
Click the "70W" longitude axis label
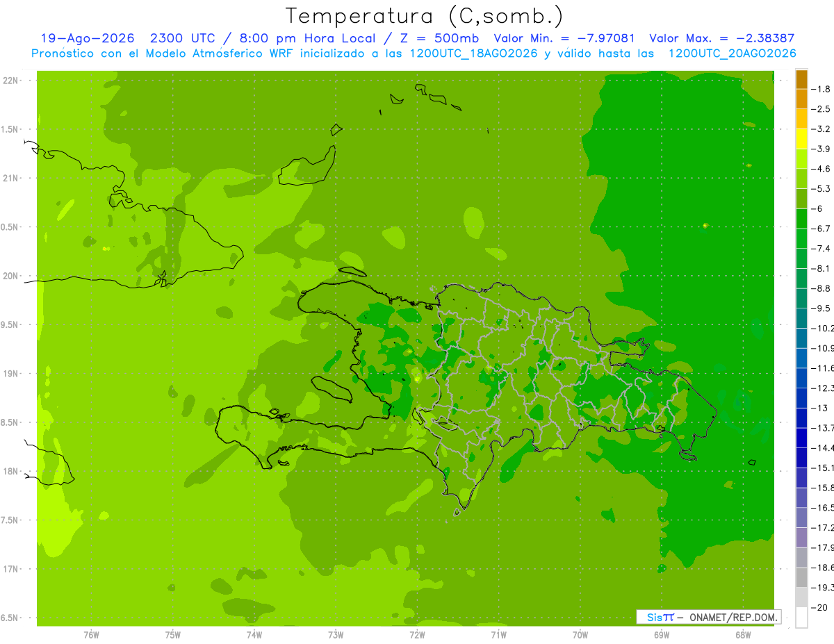point(580,634)
